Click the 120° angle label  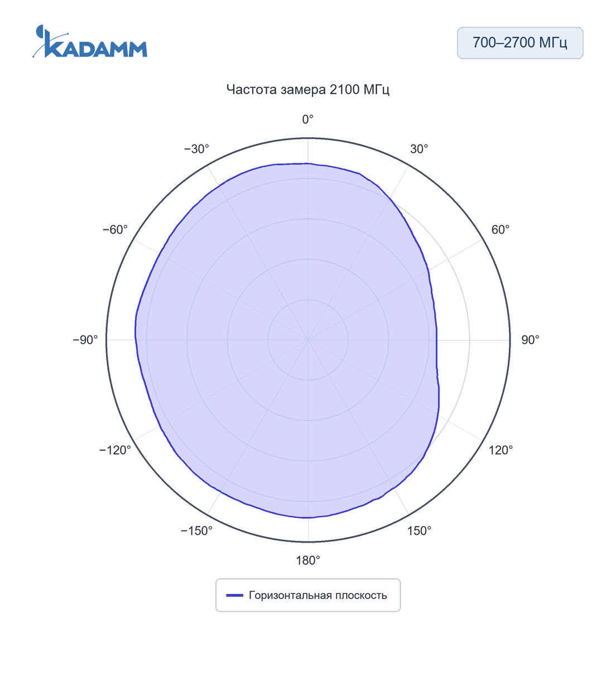coord(501,450)
